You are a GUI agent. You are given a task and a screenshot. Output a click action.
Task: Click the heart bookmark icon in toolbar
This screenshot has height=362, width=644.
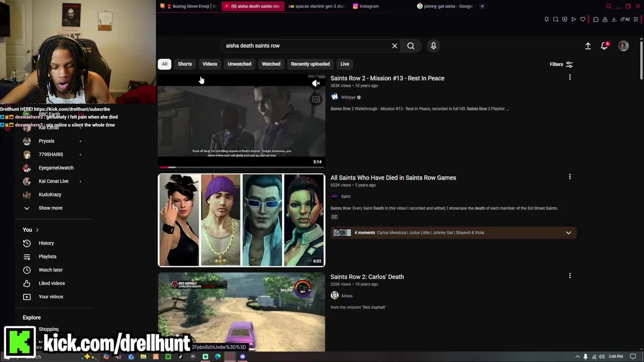tap(583, 20)
